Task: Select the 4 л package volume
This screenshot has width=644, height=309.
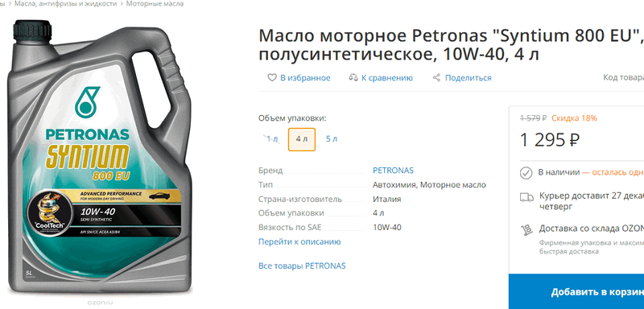Action: [301, 139]
